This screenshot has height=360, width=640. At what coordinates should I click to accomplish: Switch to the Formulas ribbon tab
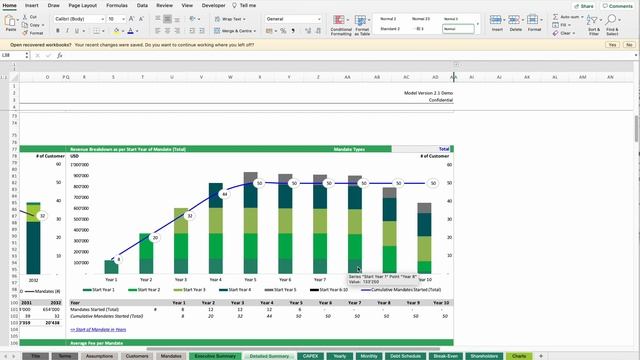tap(117, 6)
